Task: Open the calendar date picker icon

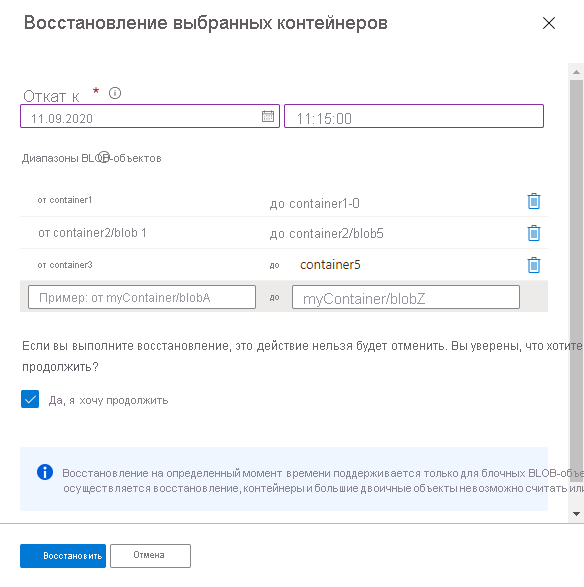Action: [268, 116]
